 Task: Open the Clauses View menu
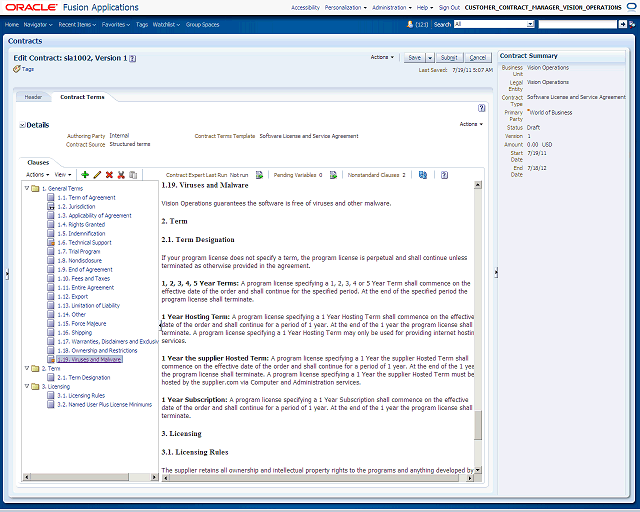point(63,175)
